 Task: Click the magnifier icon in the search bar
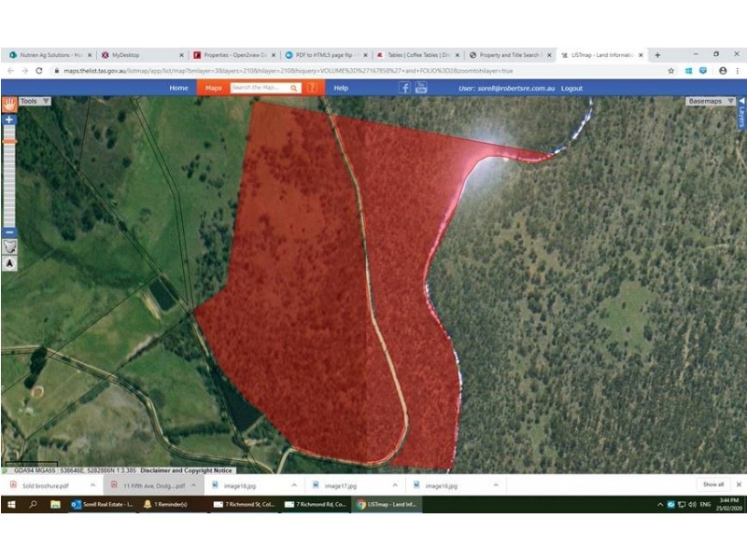coord(294,88)
